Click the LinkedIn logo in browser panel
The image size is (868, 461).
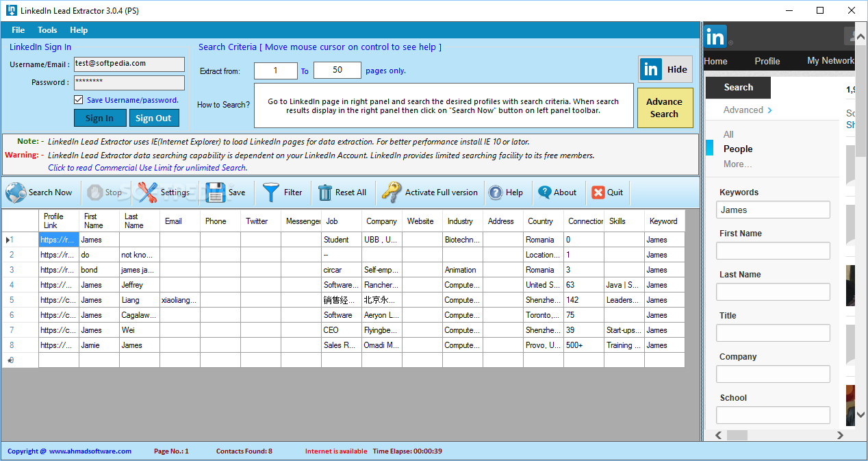[716, 36]
